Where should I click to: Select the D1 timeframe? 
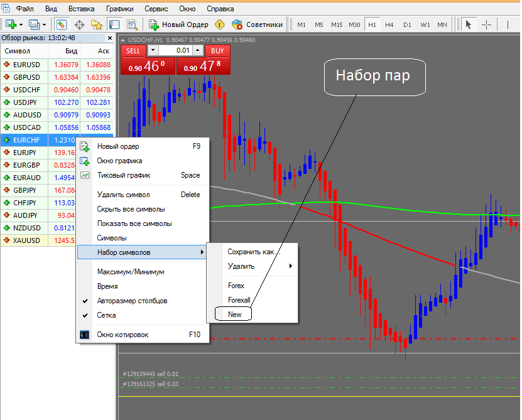[407, 24]
